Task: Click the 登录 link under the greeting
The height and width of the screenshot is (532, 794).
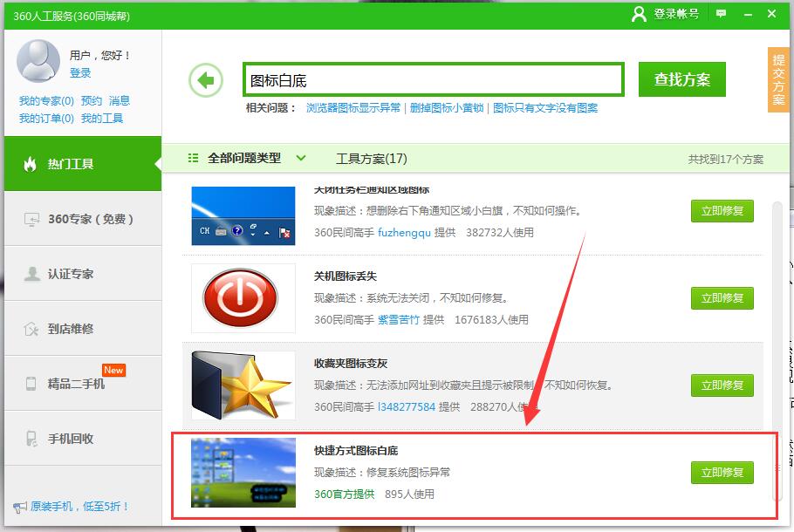Action: click(x=80, y=73)
